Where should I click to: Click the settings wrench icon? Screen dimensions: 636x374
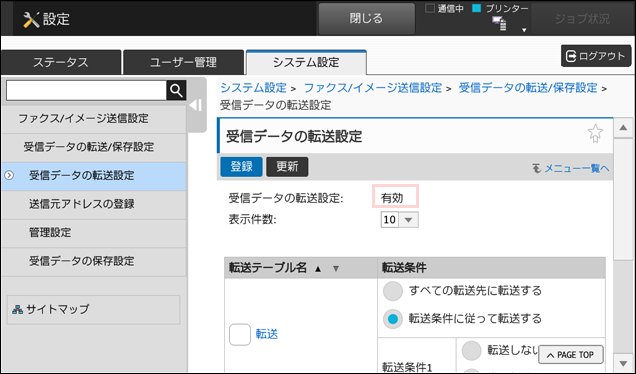(31, 19)
